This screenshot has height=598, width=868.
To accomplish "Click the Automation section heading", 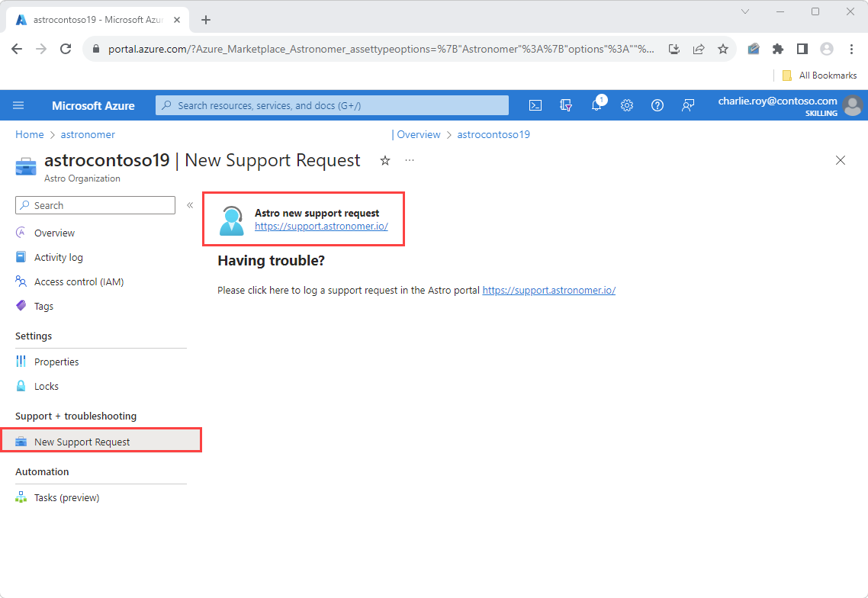I will pyautogui.click(x=42, y=471).
